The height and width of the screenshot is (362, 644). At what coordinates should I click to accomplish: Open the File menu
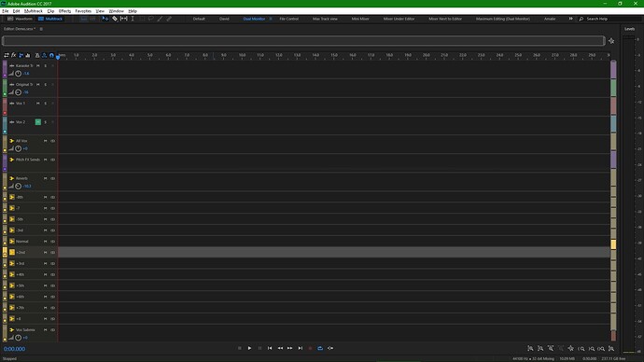6,11
